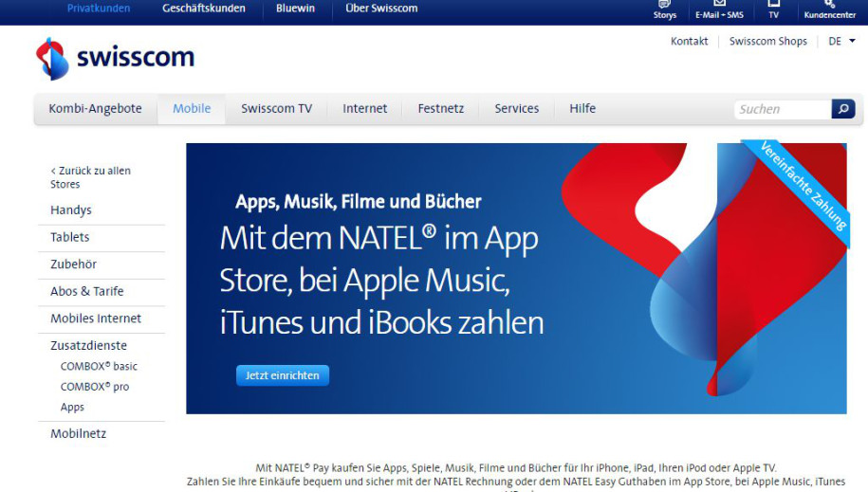The width and height of the screenshot is (868, 492).
Task: Open the Services tab
Action: point(516,108)
